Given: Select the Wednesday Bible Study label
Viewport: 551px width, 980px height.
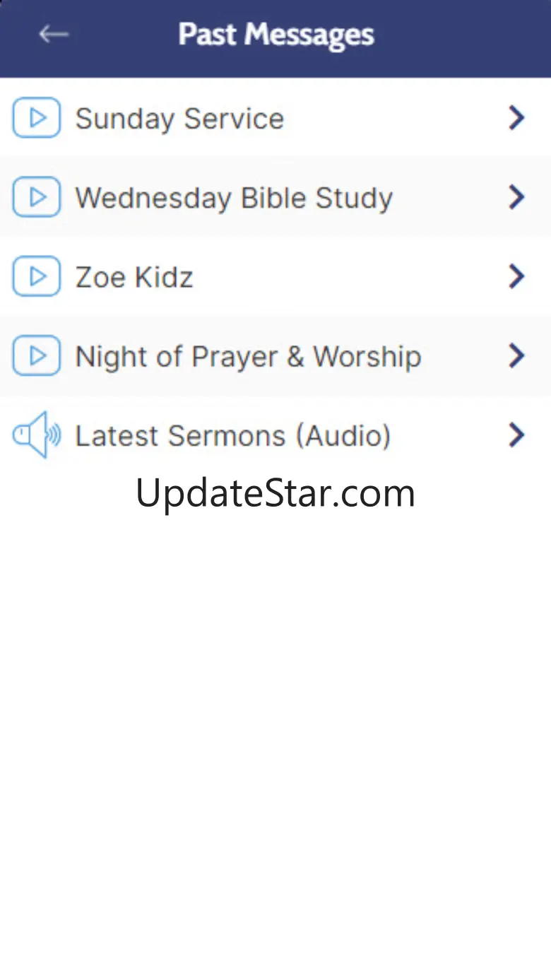Looking at the screenshot, I should point(234,198).
